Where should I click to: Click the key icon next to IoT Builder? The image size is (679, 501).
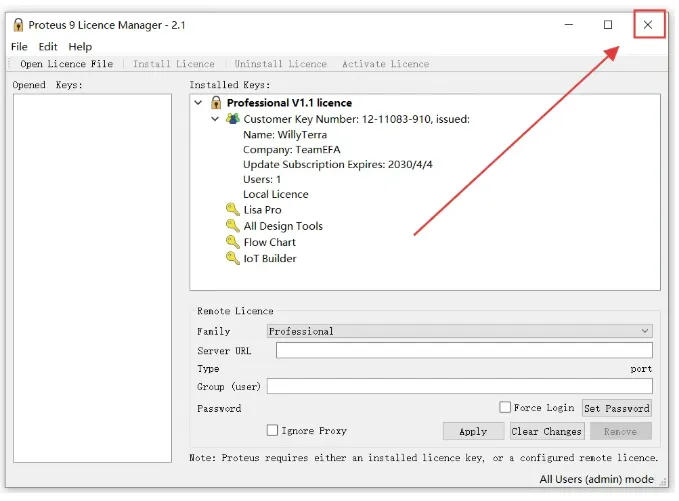pyautogui.click(x=233, y=258)
